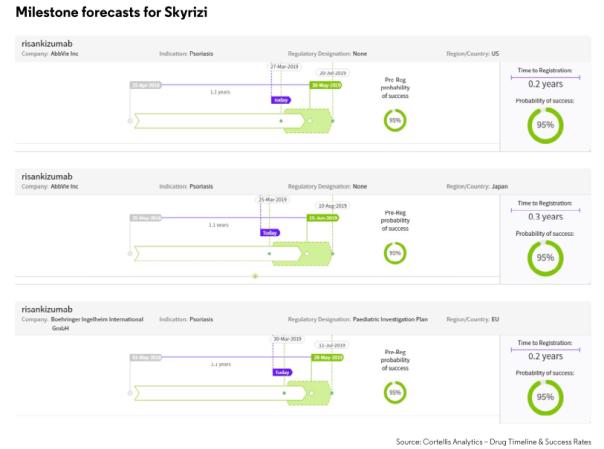Click the latest-date Jul-2019 bubble in US timeline
The height and width of the screenshot is (449, 604).
[333, 73]
